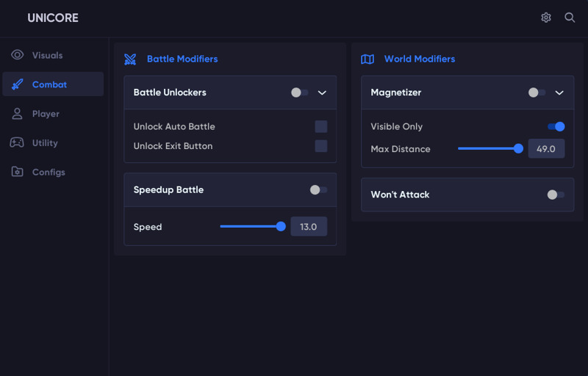Viewport: 588px width, 376px height.
Task: Collapse the Battle Unlockers section chevron
Action: click(322, 93)
